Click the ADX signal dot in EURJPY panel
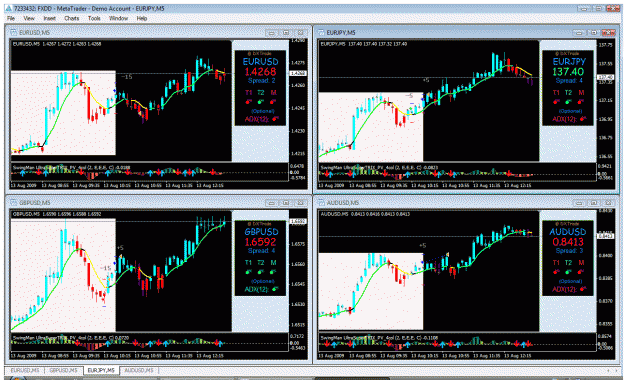625x380 pixels. [583, 119]
